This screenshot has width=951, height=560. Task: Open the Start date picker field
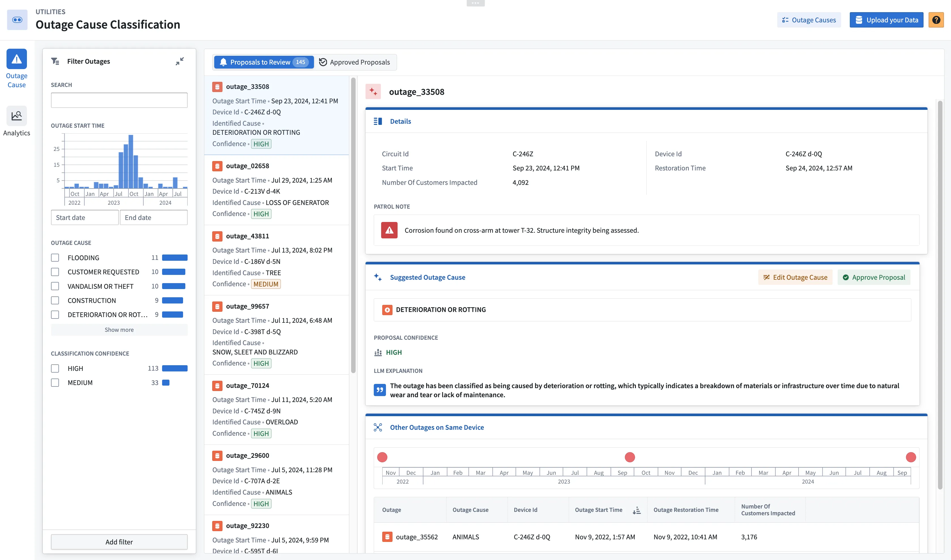point(85,218)
